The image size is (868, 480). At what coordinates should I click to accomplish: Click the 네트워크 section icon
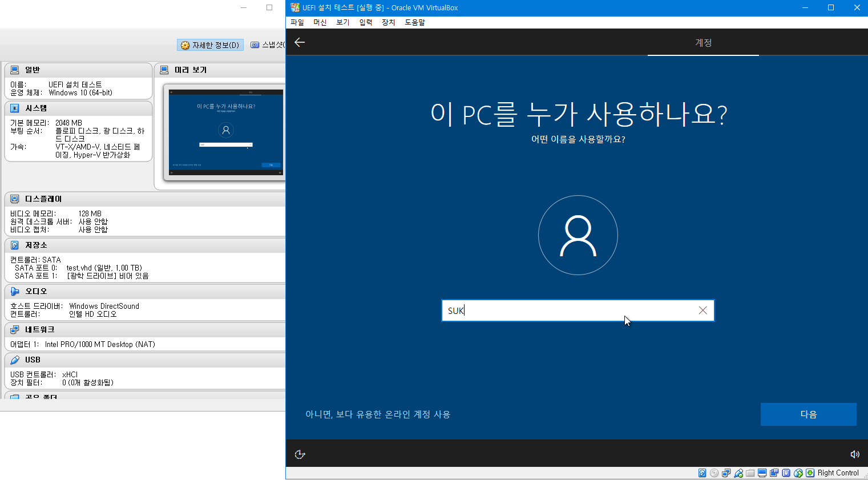(x=15, y=329)
